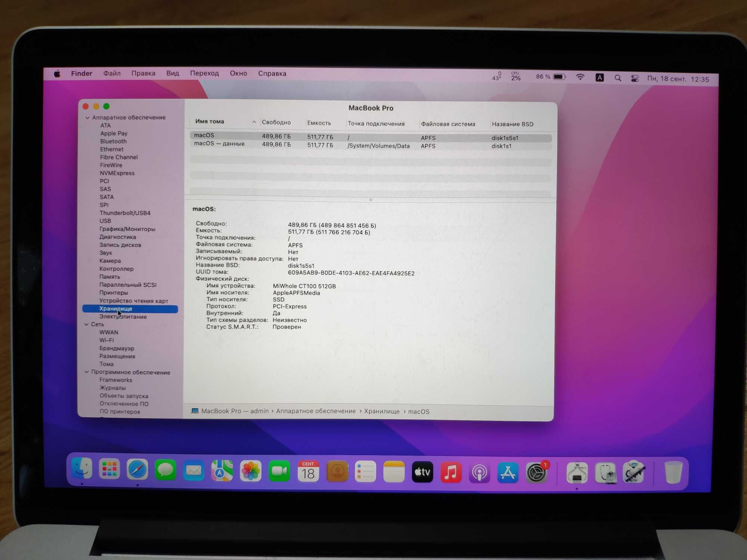Select Thunderbolt/USB4 in the sidebar
Viewport: 747px width, 560px height.
click(x=125, y=213)
